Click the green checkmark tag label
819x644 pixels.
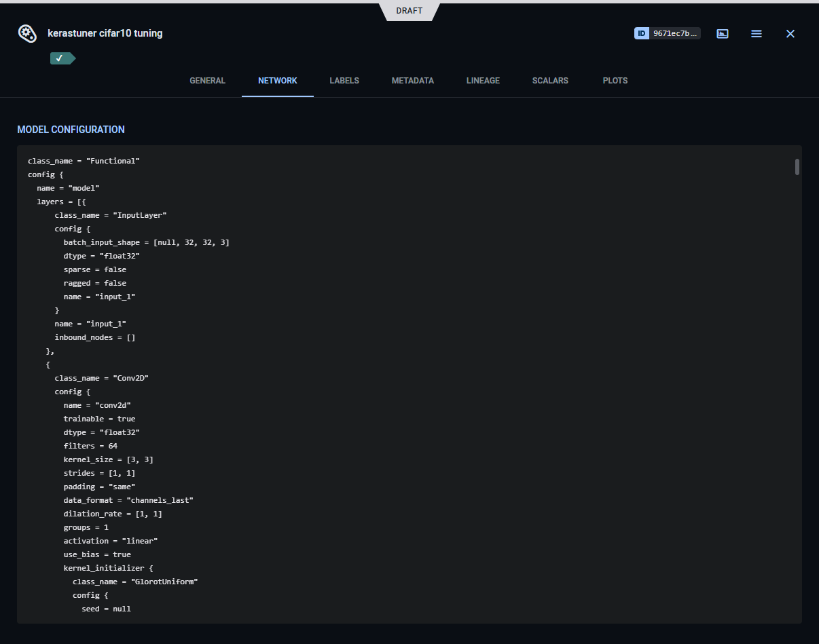61,58
